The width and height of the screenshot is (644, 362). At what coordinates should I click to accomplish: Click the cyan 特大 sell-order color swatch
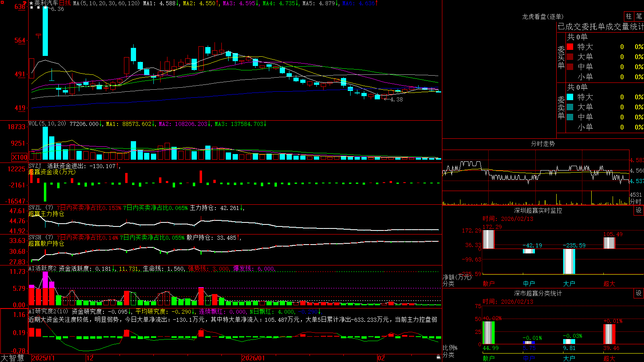pos(570,97)
